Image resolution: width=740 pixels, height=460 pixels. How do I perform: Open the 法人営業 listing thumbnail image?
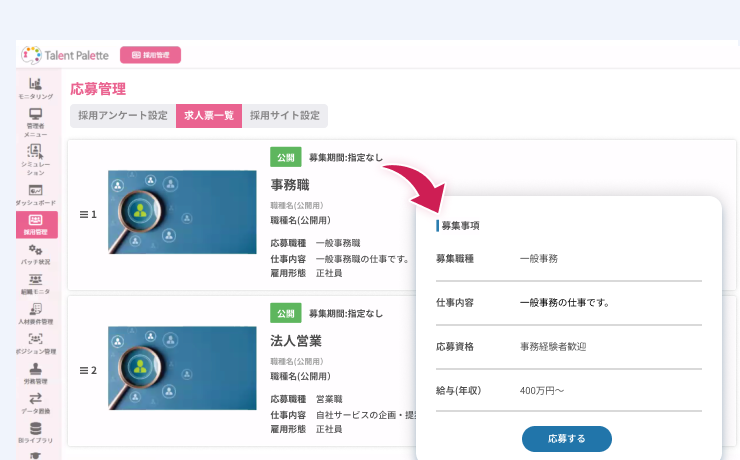coord(182,368)
